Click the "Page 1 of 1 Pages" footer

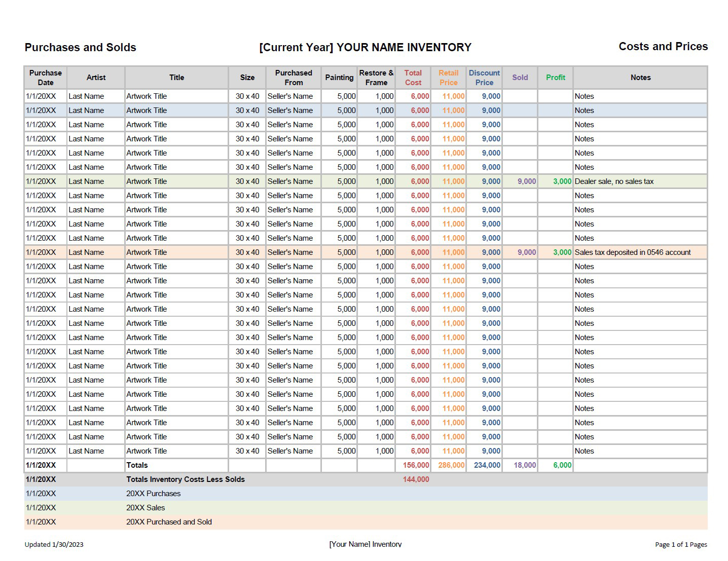click(681, 545)
